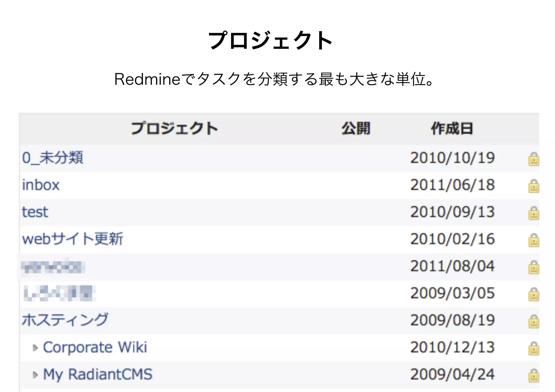Image resolution: width=555 pixels, height=392 pixels.
Task: Select the date 2011/06/18
Action: (x=453, y=185)
